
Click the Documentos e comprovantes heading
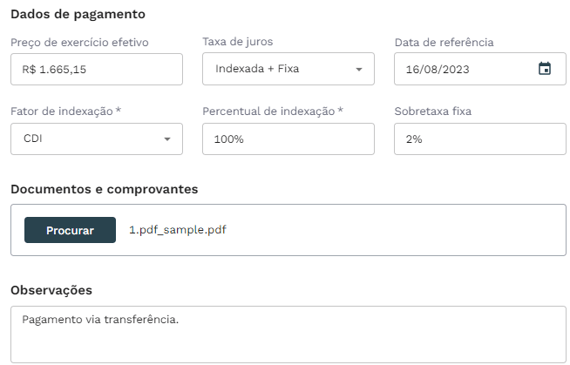click(x=104, y=189)
